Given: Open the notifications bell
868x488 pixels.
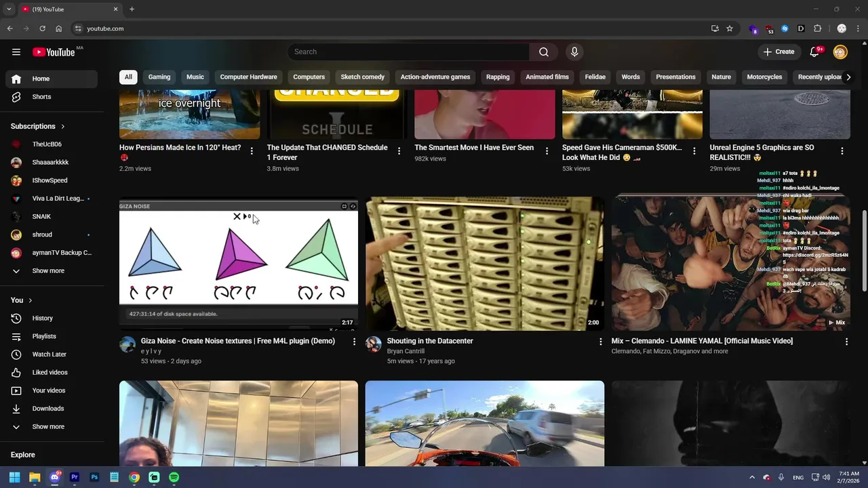Looking at the screenshot, I should coord(816,52).
